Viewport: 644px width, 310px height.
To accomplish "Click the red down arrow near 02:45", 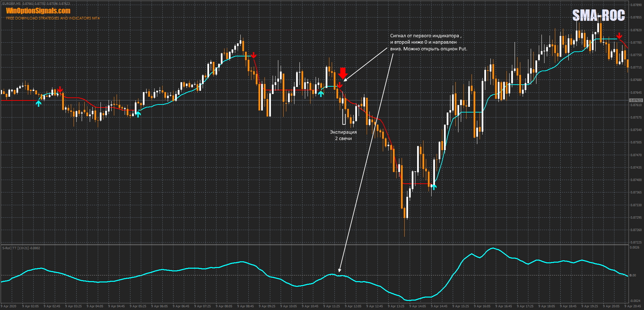I will coord(60,89).
